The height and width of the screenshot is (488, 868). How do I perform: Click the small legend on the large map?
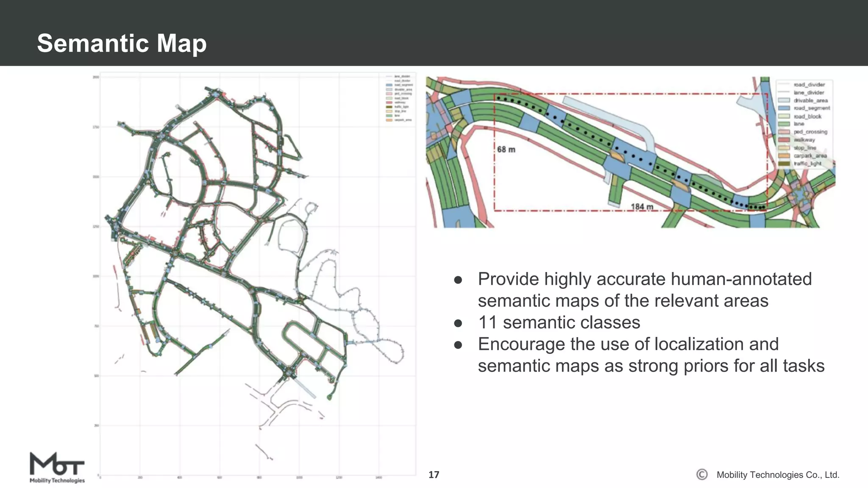[x=398, y=98]
